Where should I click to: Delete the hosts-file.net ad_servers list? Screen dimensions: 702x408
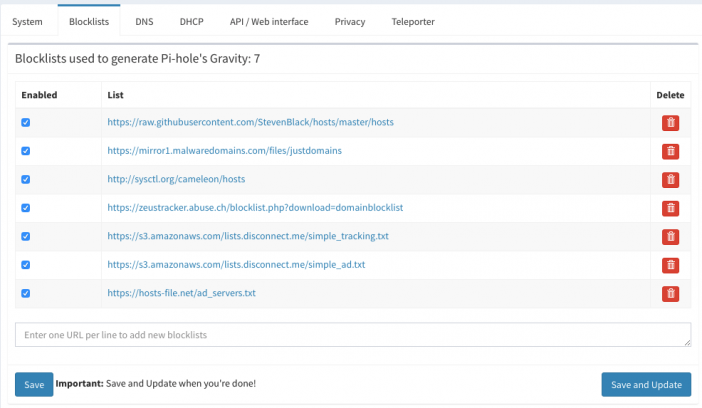[670, 294]
